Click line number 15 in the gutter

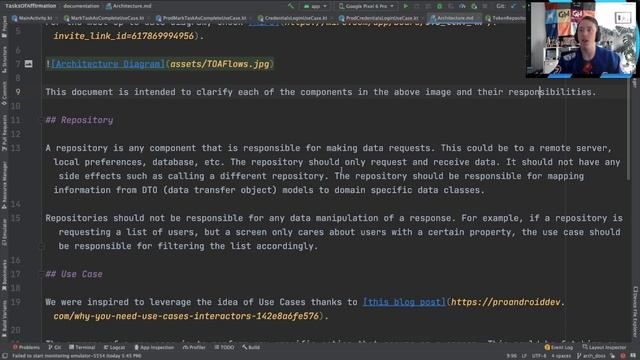(x=16, y=218)
